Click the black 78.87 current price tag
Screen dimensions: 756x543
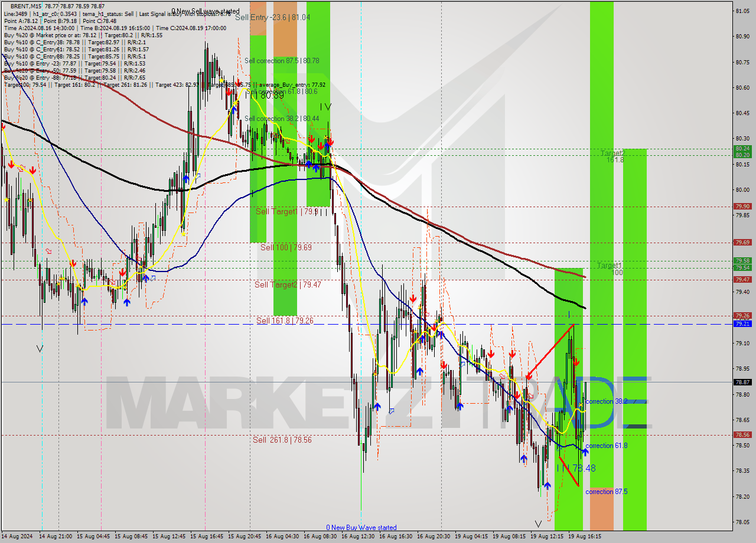(x=742, y=382)
